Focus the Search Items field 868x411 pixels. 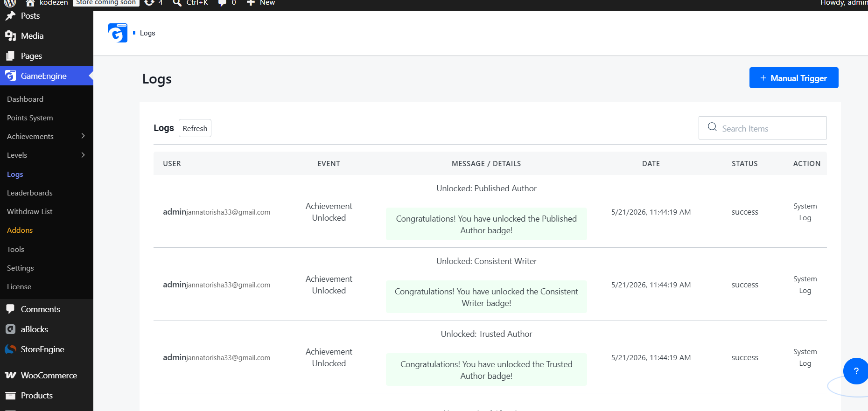pos(763,128)
